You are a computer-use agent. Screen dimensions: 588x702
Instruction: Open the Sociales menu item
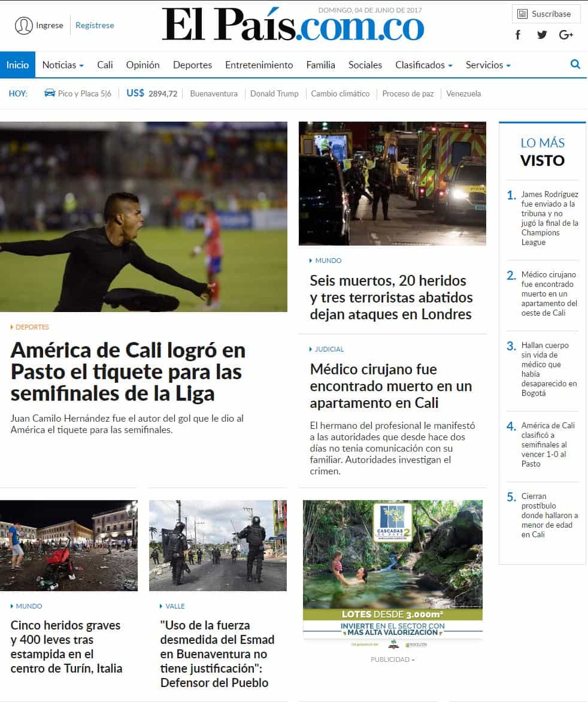pyautogui.click(x=365, y=65)
